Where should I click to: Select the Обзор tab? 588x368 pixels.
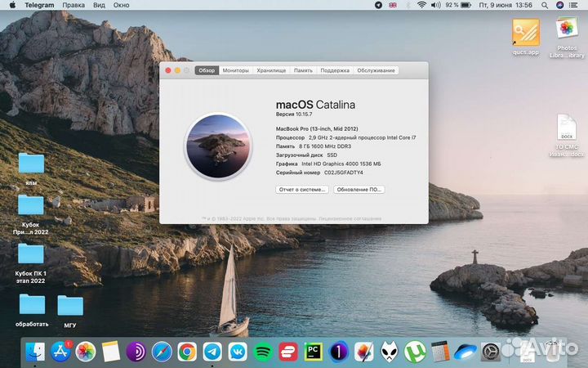point(207,70)
